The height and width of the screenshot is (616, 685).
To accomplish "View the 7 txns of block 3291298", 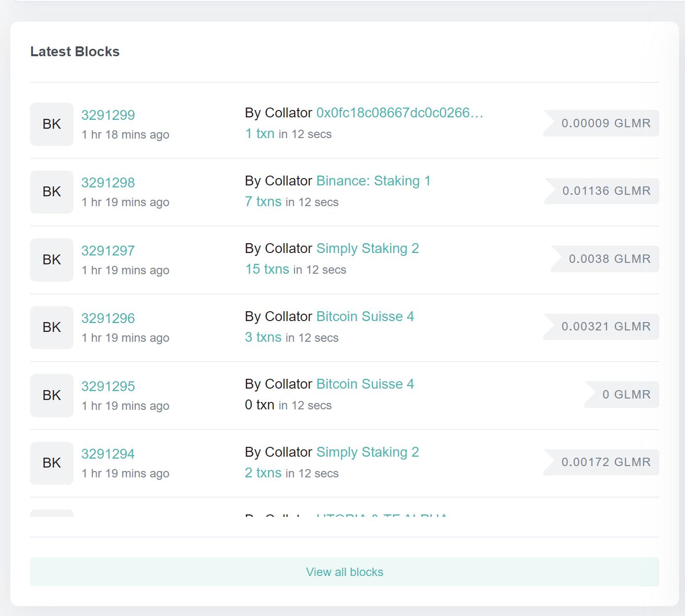I will point(263,202).
